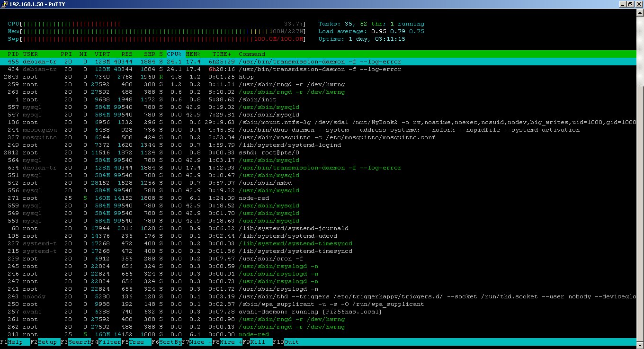
Task: Select the htop process row
Action: click(318, 77)
